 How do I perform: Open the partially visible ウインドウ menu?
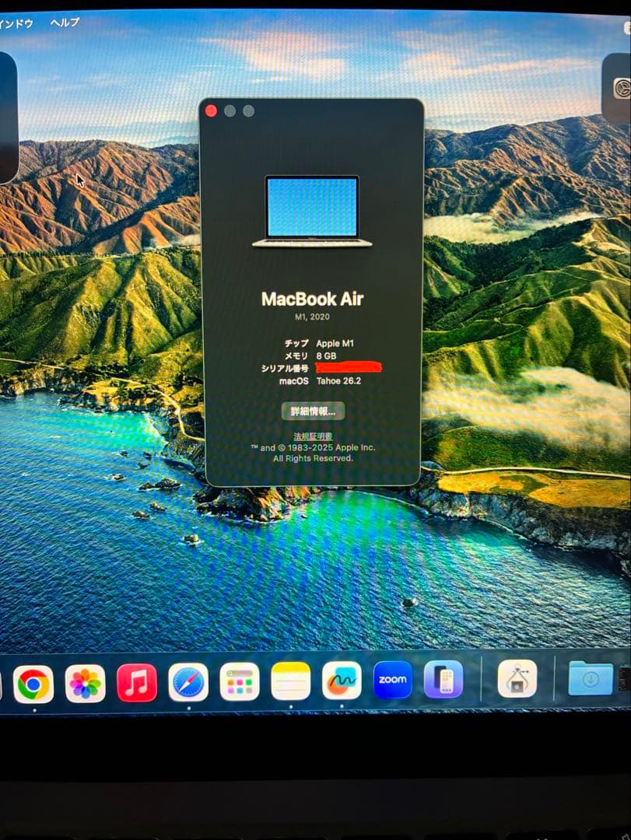(16, 23)
